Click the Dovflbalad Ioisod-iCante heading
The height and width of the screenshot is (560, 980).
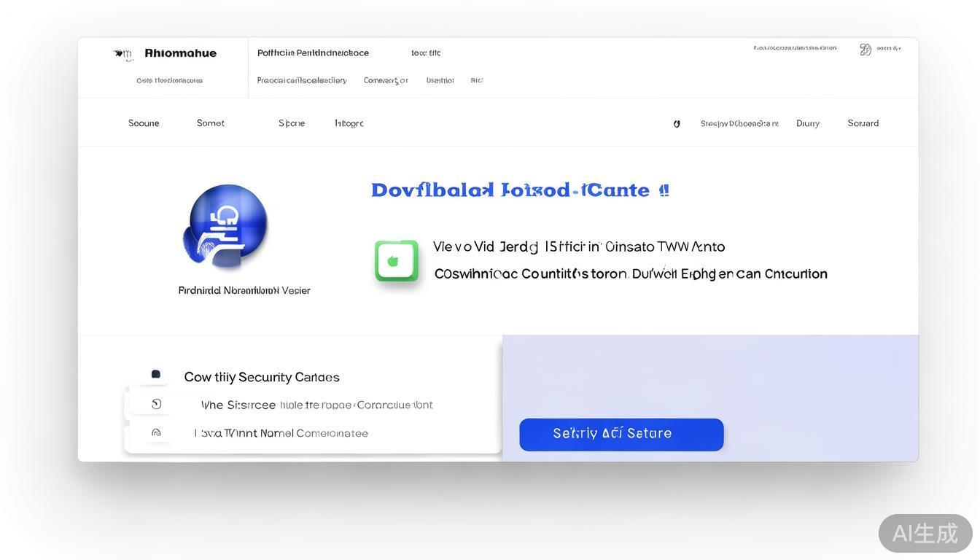pyautogui.click(x=510, y=190)
